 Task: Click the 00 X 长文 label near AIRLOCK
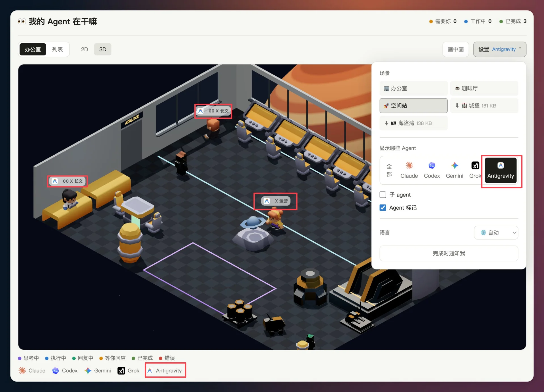[213, 111]
